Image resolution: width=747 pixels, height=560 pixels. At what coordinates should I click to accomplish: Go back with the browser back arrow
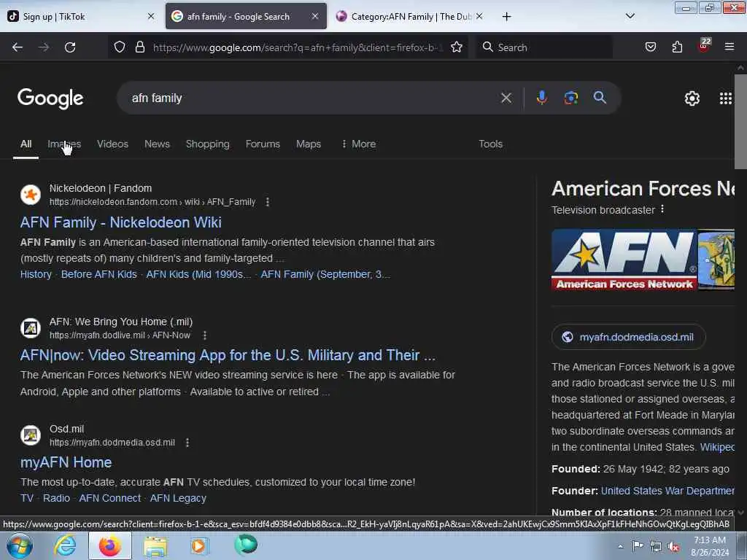coord(18,47)
